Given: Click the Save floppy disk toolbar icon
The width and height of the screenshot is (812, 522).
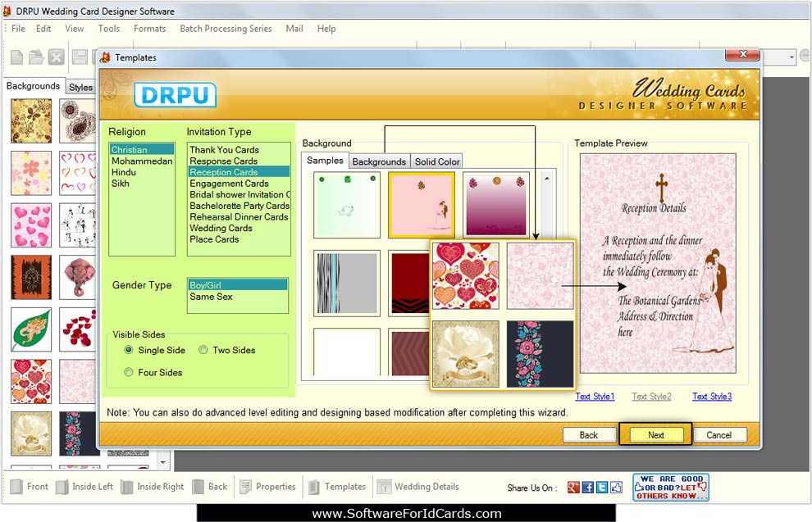Looking at the screenshot, I should (x=79, y=57).
